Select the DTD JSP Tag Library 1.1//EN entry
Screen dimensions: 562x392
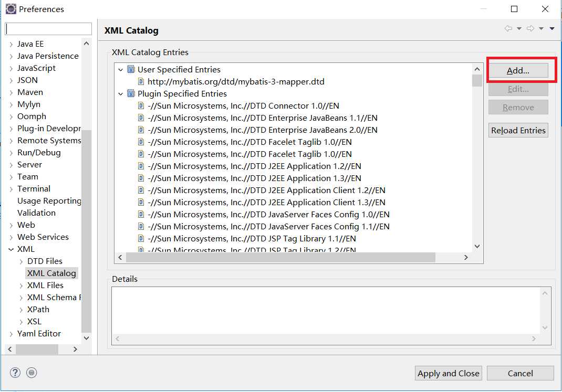(252, 239)
